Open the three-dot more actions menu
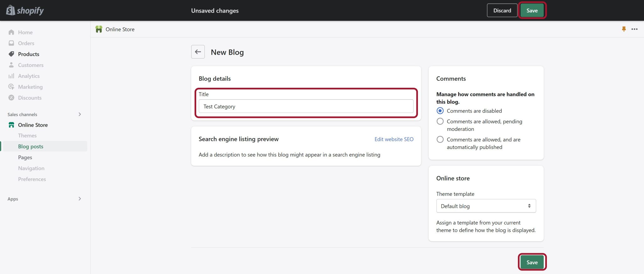The width and height of the screenshot is (644, 274). coord(635,29)
